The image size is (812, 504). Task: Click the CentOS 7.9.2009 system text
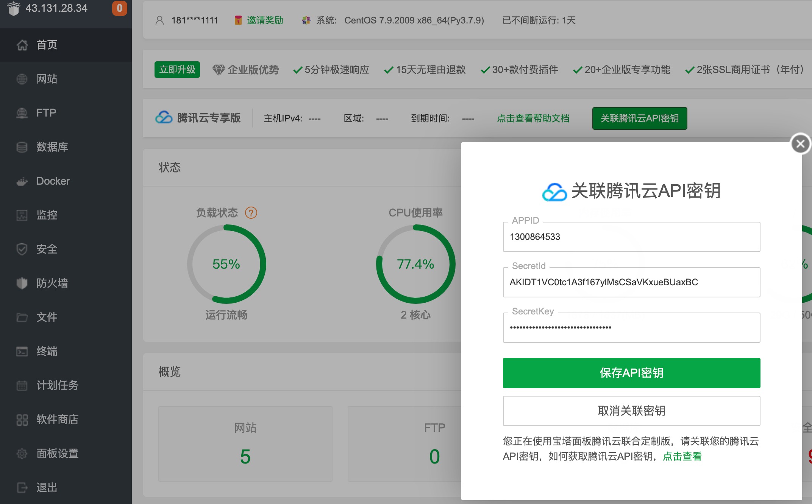point(414,20)
